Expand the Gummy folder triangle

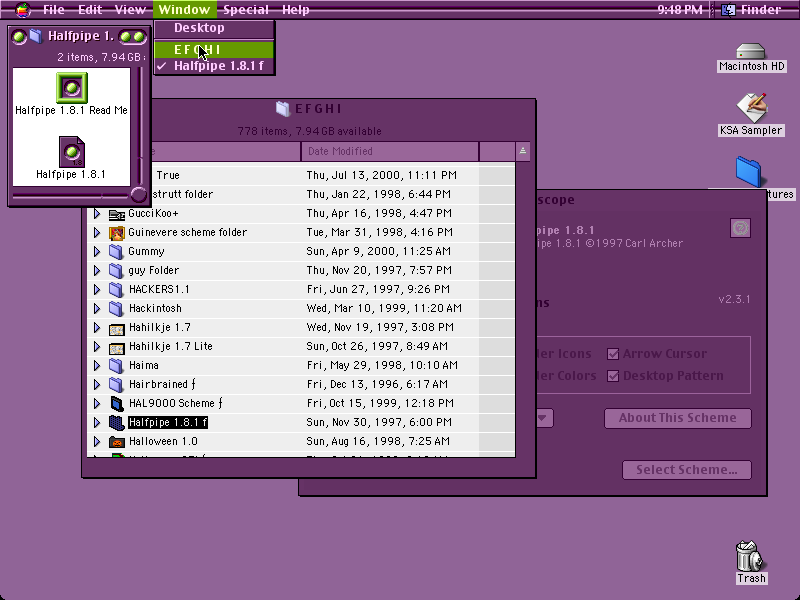pyautogui.click(x=97, y=252)
